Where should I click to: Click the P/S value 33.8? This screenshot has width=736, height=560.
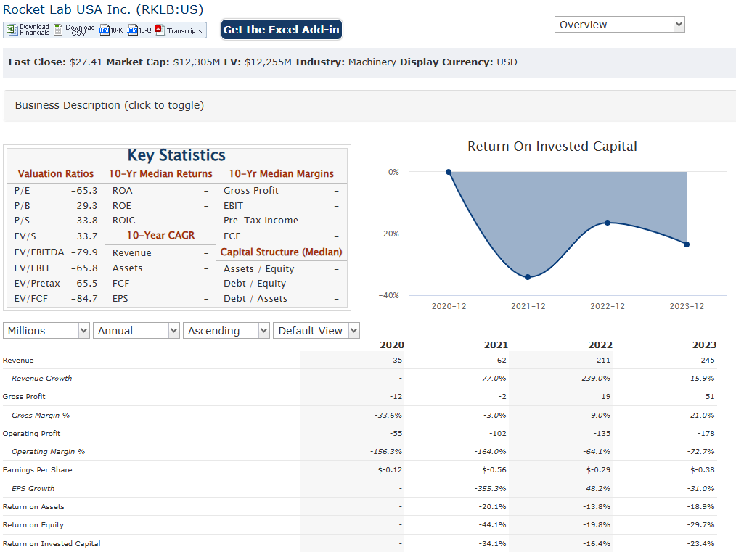click(x=87, y=221)
